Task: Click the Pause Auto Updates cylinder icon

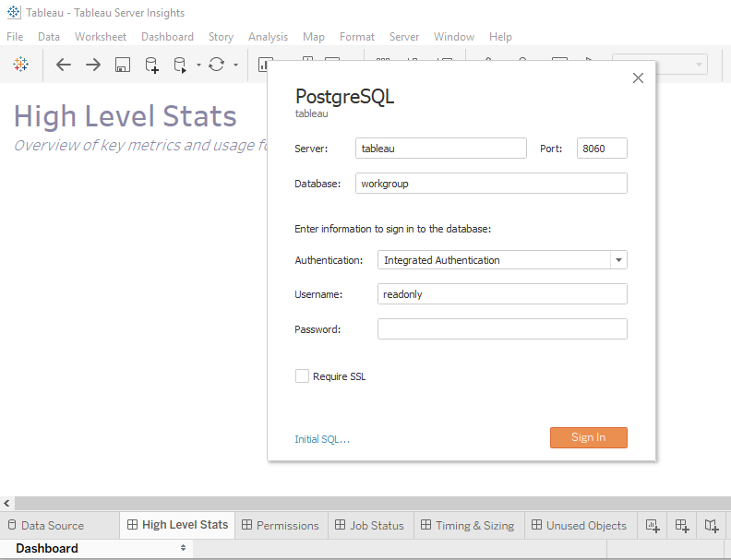Action: [180, 65]
